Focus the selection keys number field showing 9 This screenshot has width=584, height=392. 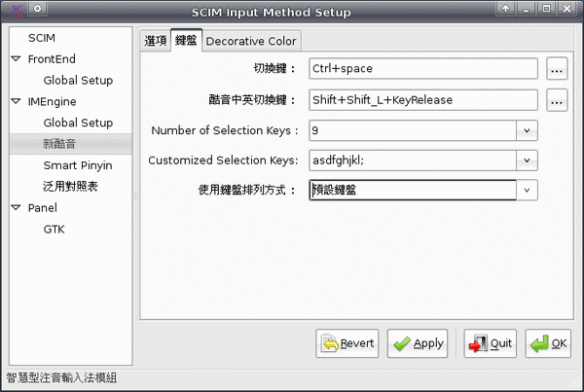413,130
